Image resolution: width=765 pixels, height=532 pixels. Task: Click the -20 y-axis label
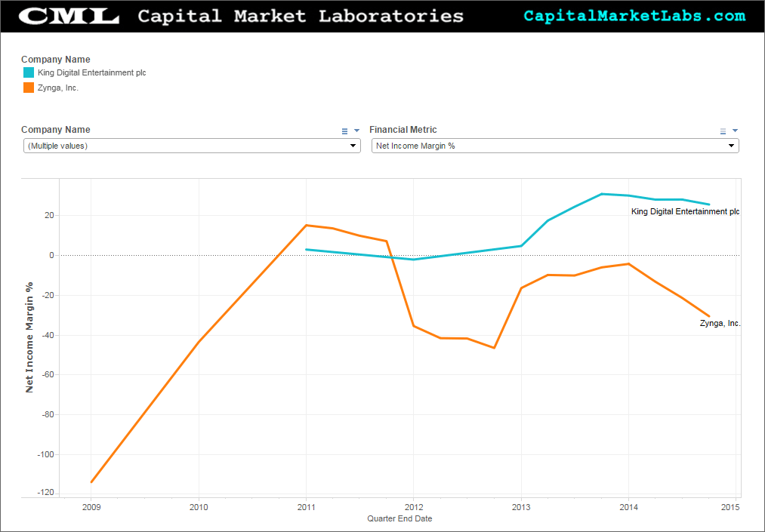[x=48, y=296]
